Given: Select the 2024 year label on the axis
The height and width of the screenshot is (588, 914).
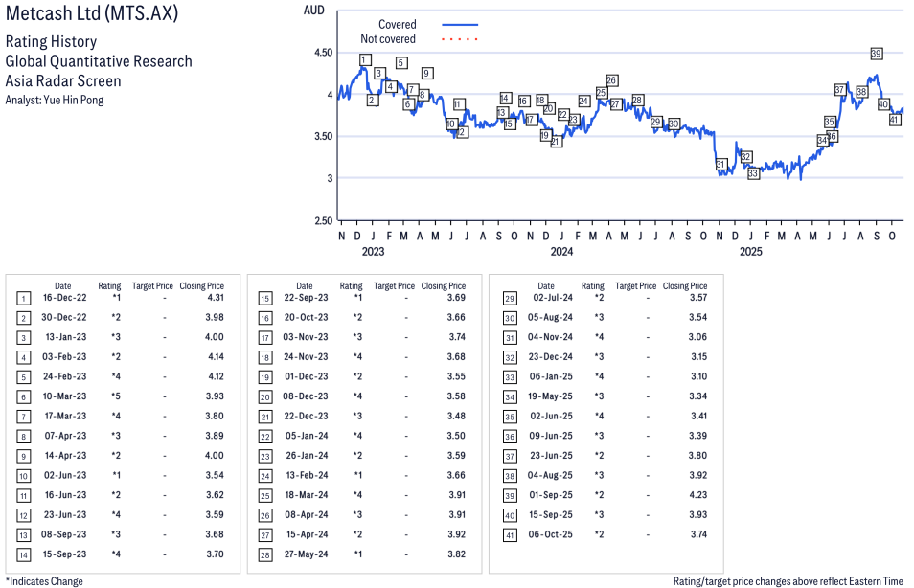Looking at the screenshot, I should tap(561, 252).
